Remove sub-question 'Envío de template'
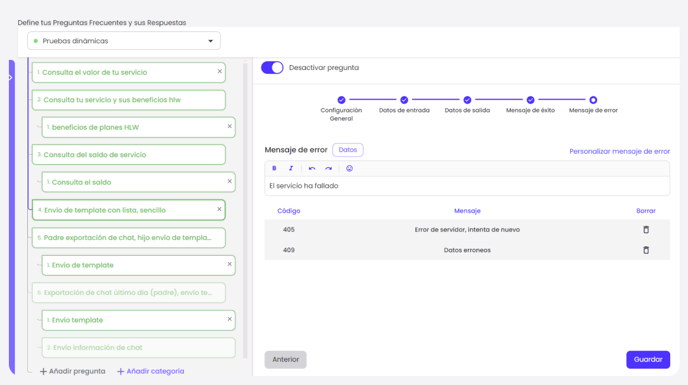688x385 pixels. 229,264
